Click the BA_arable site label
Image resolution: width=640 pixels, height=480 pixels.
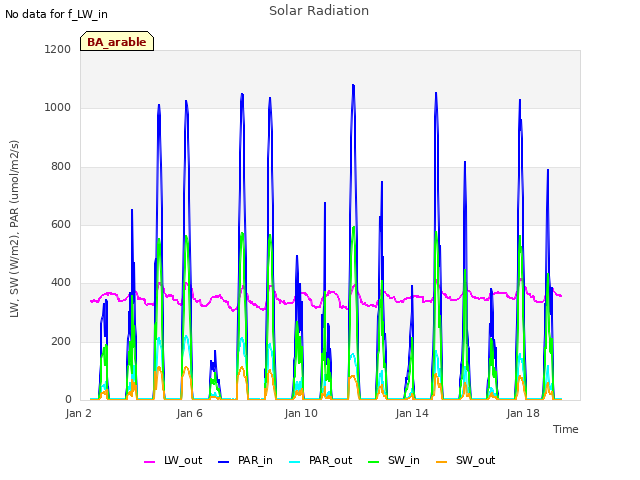pyautogui.click(x=117, y=42)
